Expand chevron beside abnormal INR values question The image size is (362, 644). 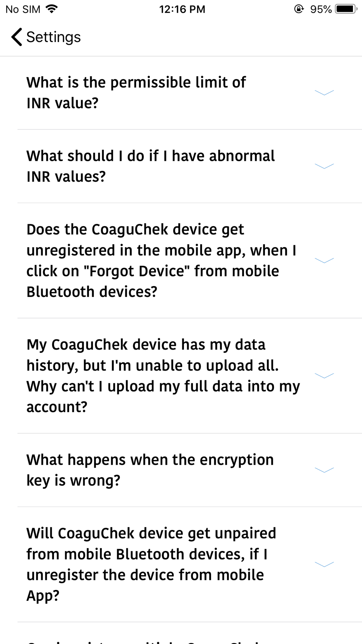pyautogui.click(x=324, y=166)
